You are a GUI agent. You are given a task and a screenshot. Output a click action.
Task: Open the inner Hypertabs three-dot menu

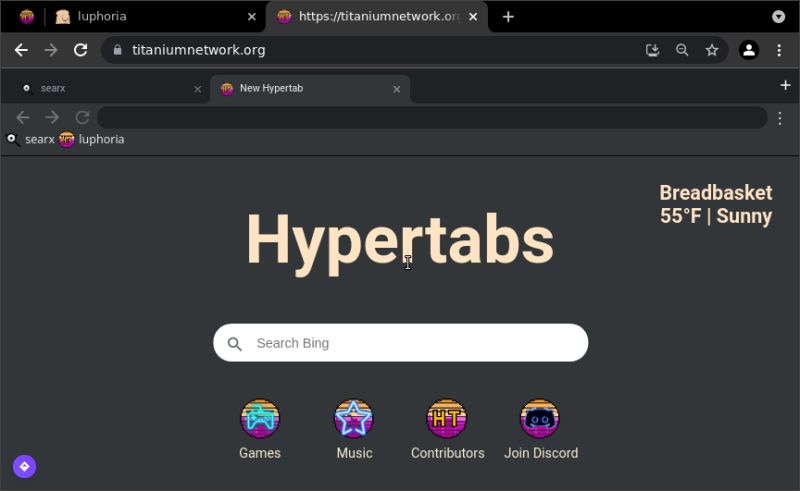coord(780,118)
